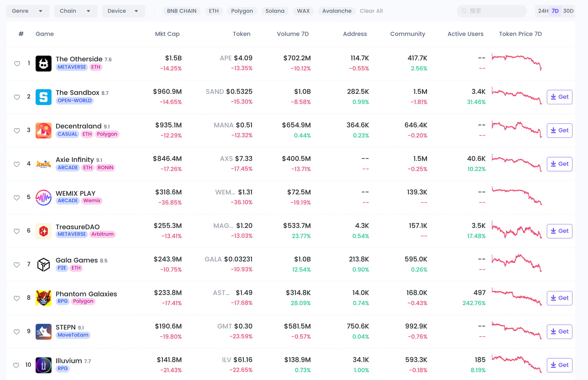View Axie Infinity token price sparkline

[517, 163]
